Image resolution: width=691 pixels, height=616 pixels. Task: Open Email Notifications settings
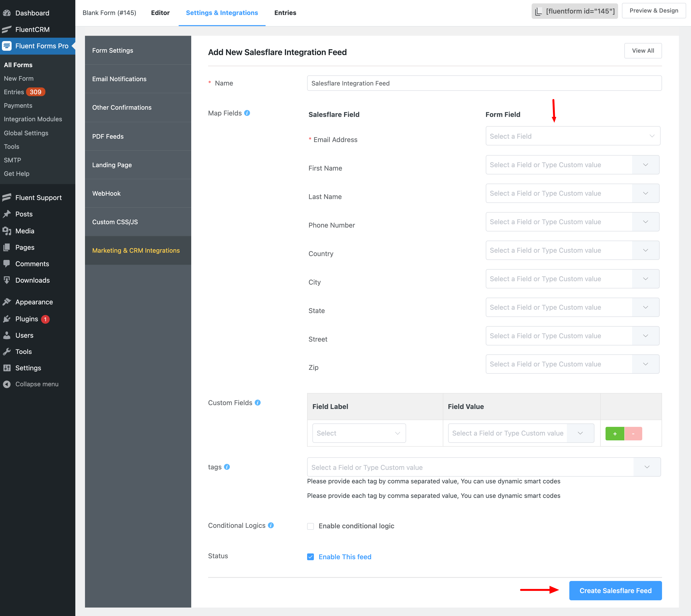(138, 79)
